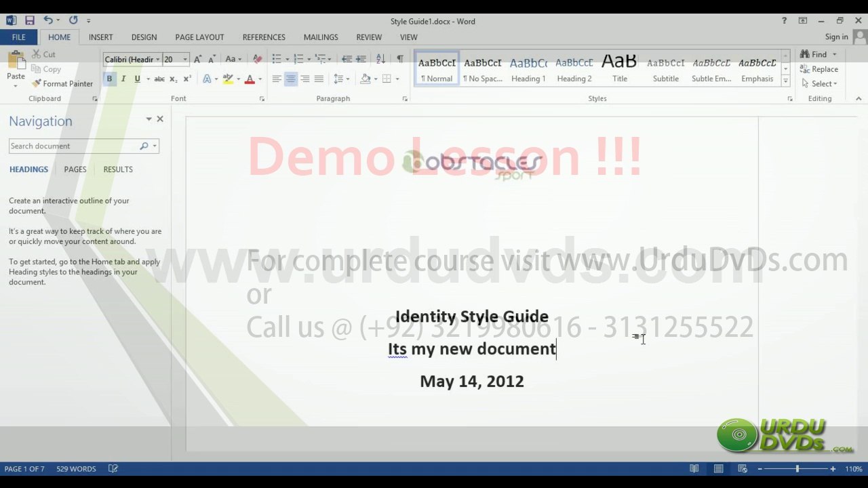Switch to the MAILINGS tab
This screenshot has width=868, height=488.
(x=321, y=37)
